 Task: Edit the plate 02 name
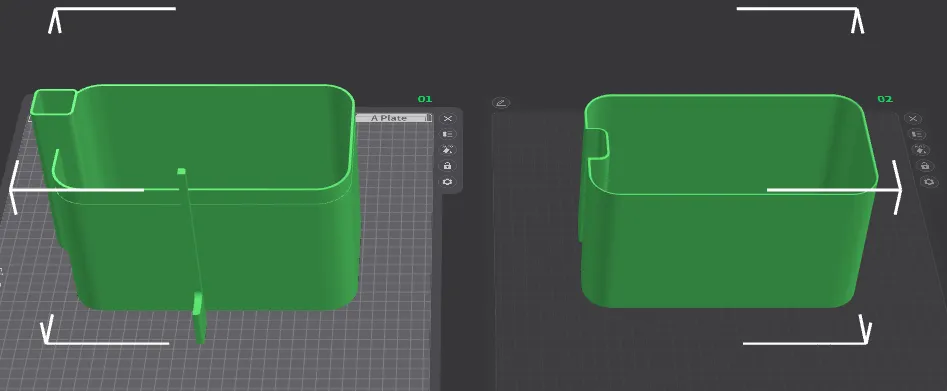click(501, 103)
